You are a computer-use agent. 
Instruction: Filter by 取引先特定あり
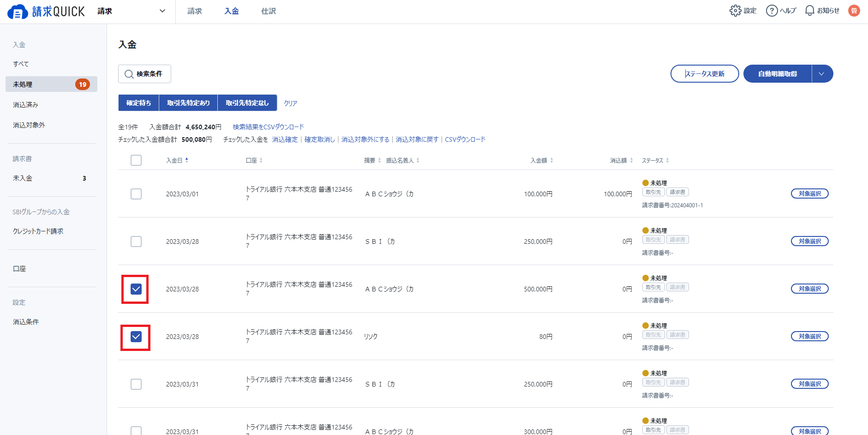click(x=188, y=103)
